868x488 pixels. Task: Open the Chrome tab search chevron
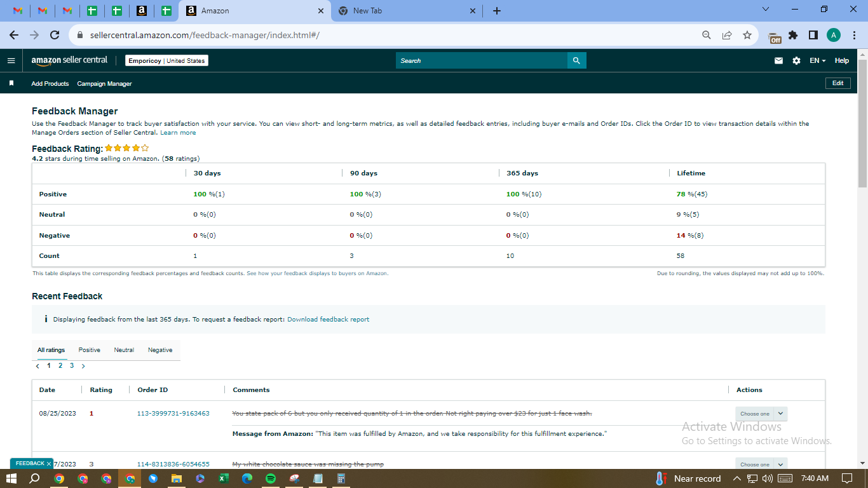(x=765, y=10)
